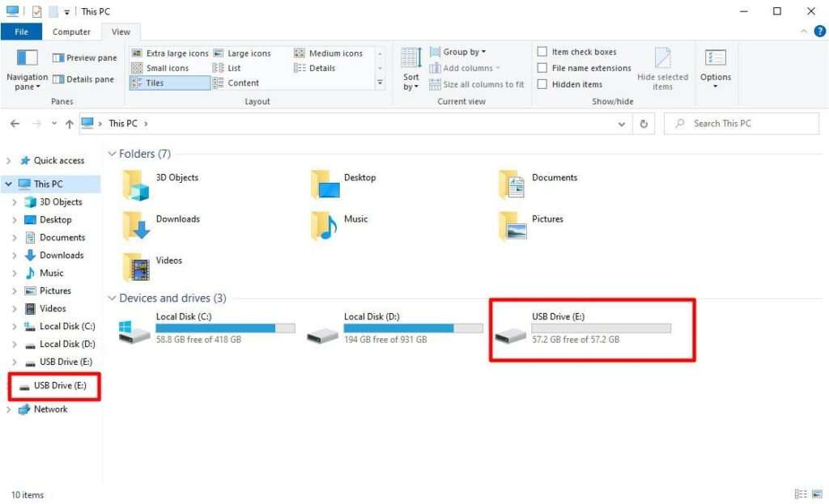This screenshot has width=829, height=504.
Task: Collapse the ribbon with the chevron
Action: click(804, 32)
